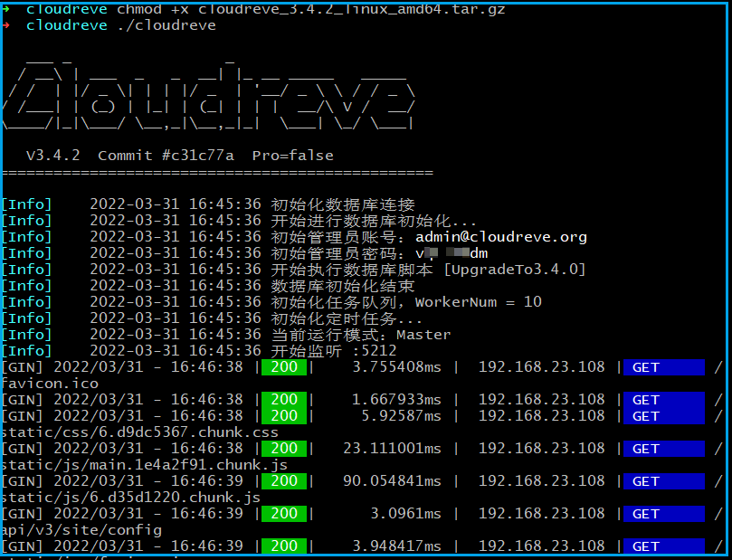Click the 初始化数据库连接 log message

343,204
